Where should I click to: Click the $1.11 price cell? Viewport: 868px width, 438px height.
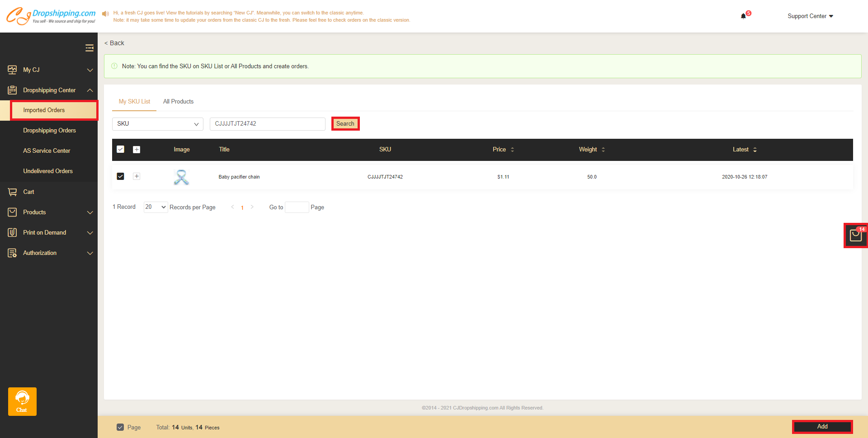pos(503,177)
